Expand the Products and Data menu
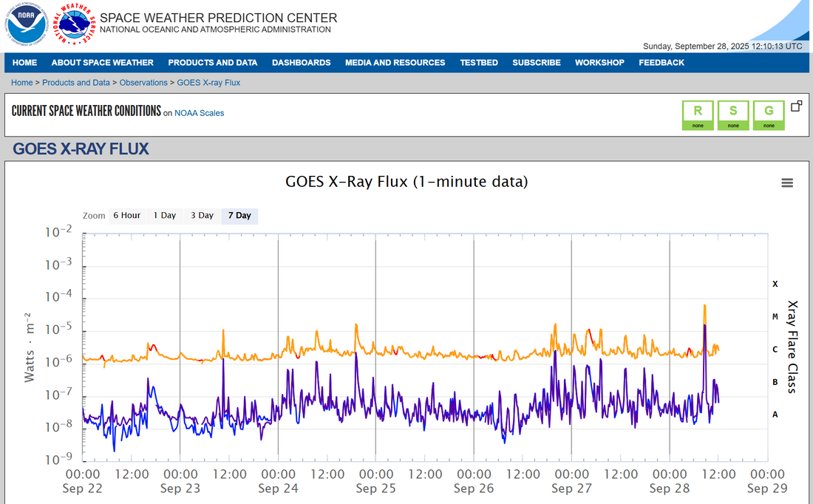 (x=212, y=63)
